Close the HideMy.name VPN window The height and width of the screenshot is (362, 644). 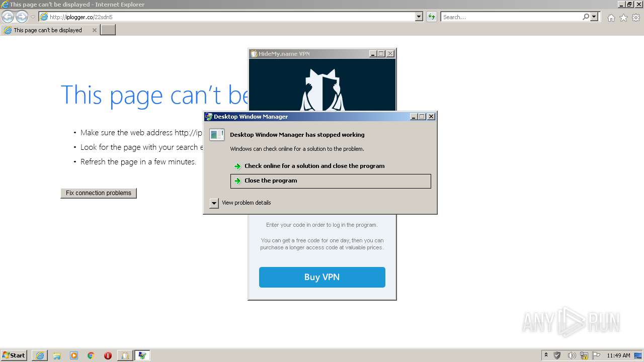click(x=390, y=54)
